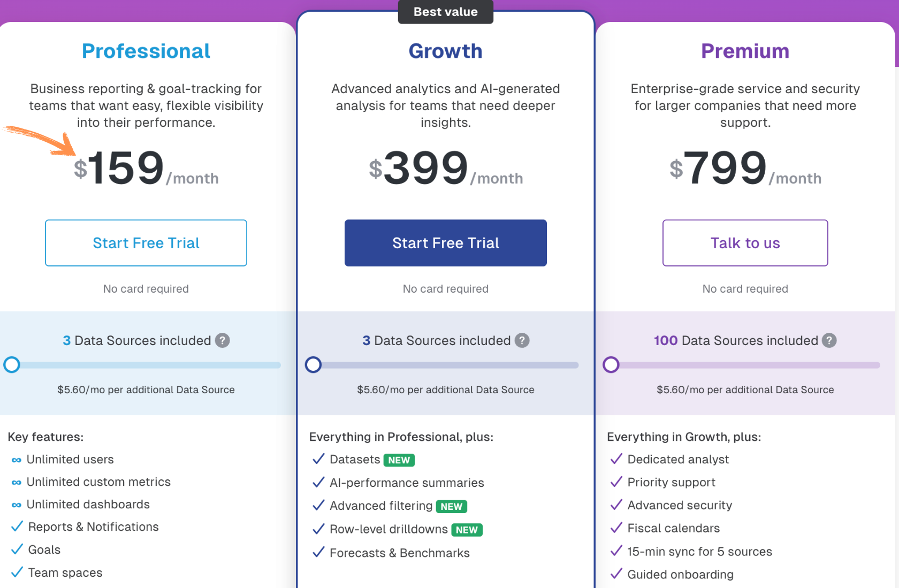Click the NEW badge next to Datasets
The height and width of the screenshot is (588, 899).
(x=399, y=460)
